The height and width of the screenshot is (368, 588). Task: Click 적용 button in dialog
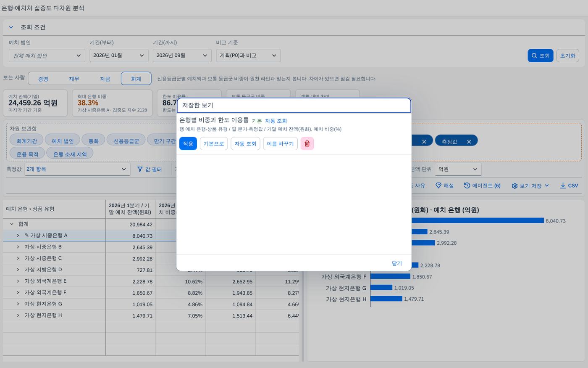(188, 143)
